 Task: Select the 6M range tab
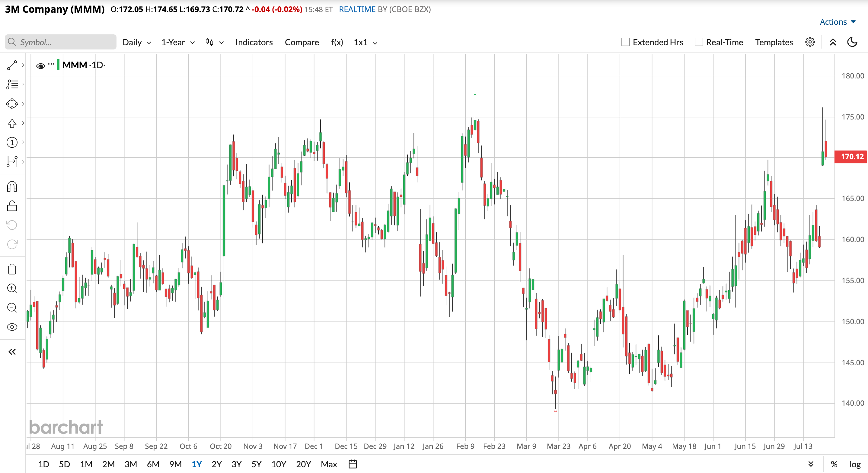click(x=153, y=464)
